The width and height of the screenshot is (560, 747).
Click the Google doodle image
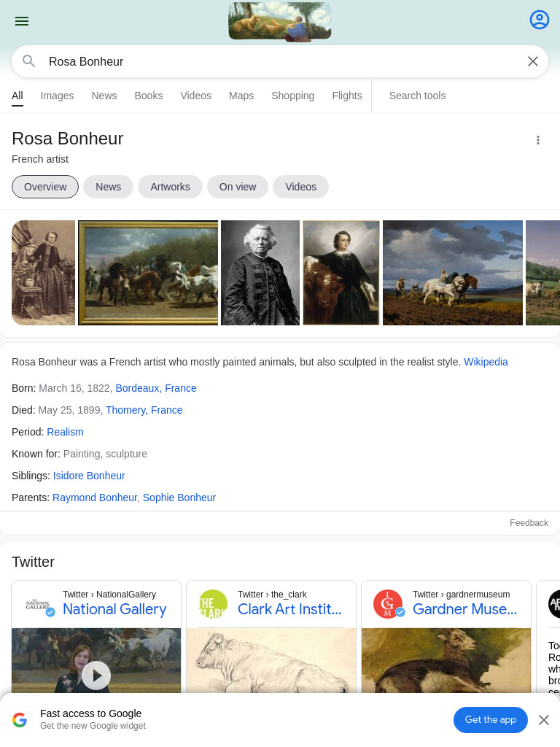pyautogui.click(x=280, y=21)
